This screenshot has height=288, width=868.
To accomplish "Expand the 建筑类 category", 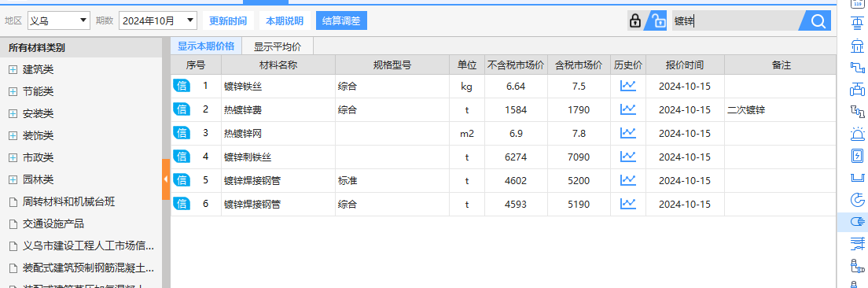I will (13, 70).
